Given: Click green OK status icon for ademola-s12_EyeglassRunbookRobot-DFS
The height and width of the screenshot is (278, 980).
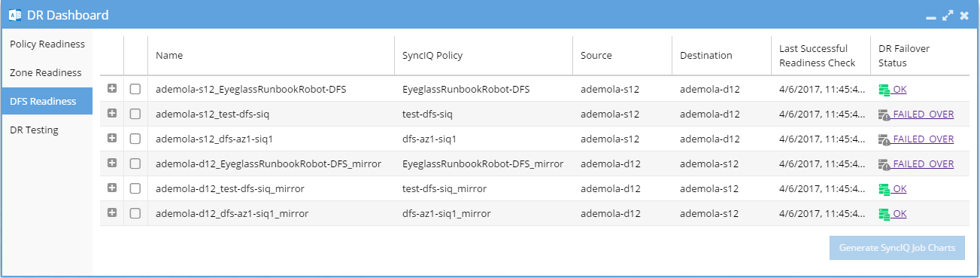Looking at the screenshot, I should tap(884, 90).
